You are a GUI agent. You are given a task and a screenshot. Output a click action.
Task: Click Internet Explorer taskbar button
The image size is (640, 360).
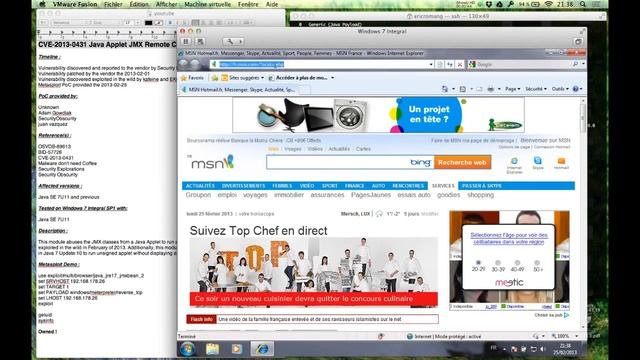262,349
